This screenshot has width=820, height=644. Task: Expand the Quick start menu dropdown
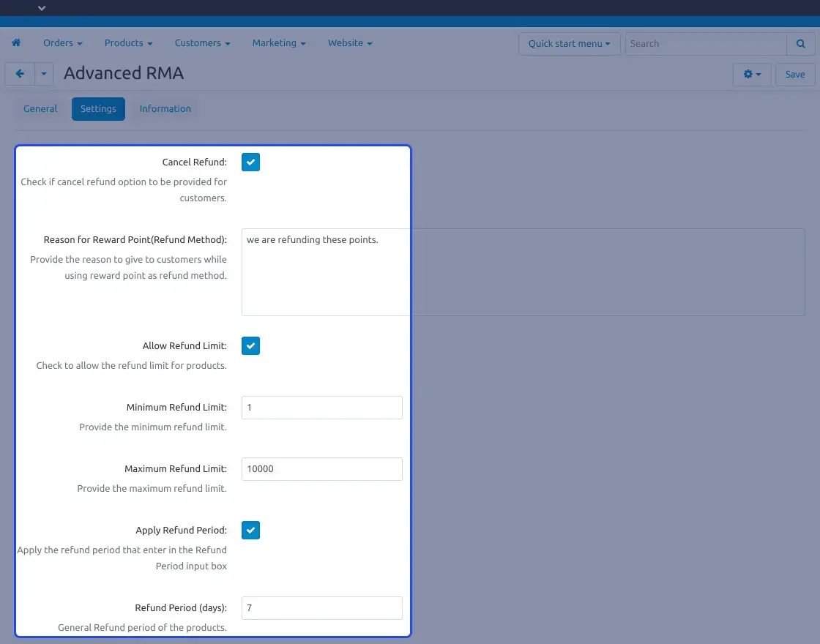(x=569, y=44)
